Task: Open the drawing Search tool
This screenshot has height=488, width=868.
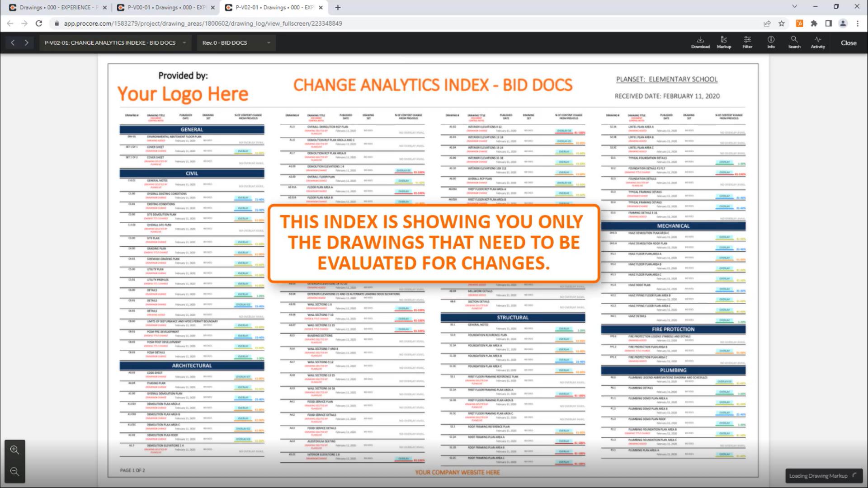Action: coord(794,42)
